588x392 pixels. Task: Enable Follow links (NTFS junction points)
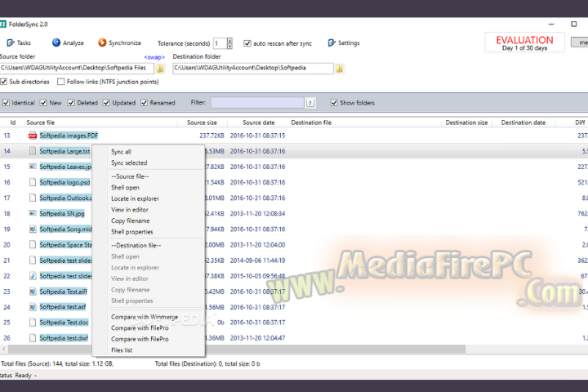(60, 82)
